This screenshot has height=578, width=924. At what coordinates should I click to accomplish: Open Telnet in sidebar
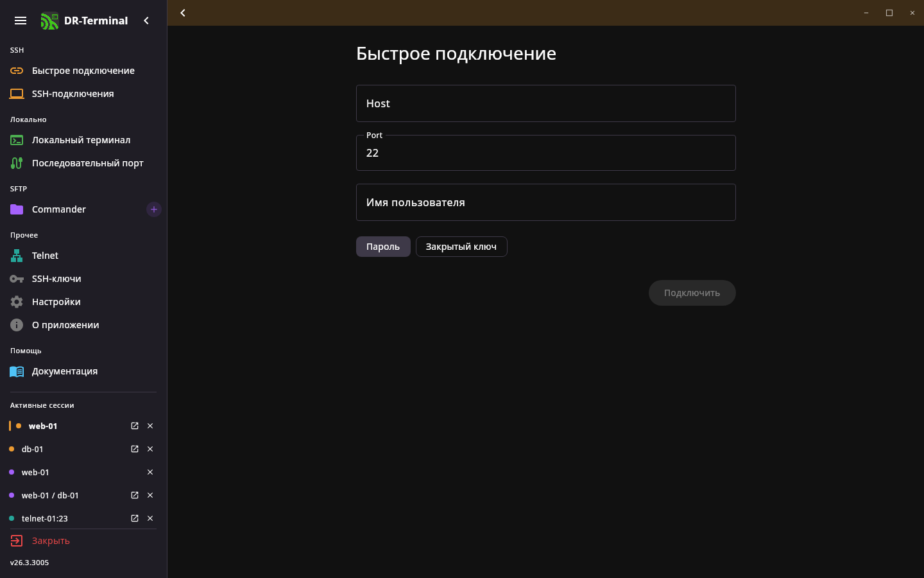click(83, 256)
